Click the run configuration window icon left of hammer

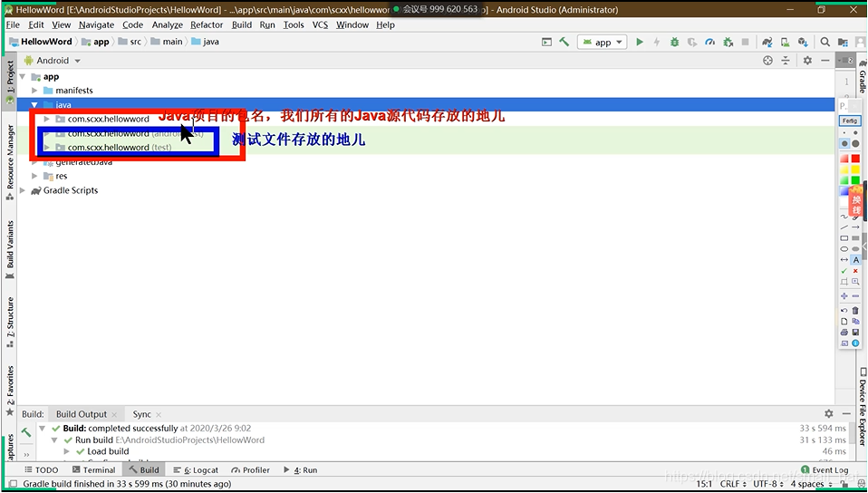[546, 42]
